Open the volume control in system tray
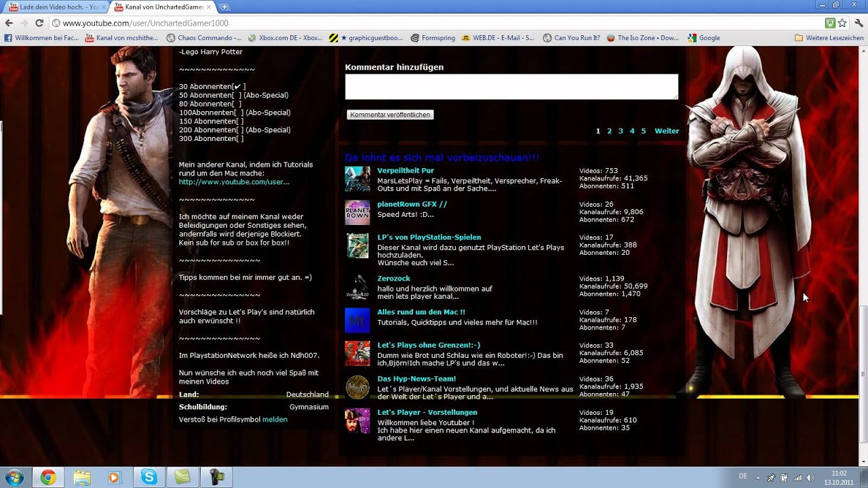The image size is (868, 488). tap(810, 478)
